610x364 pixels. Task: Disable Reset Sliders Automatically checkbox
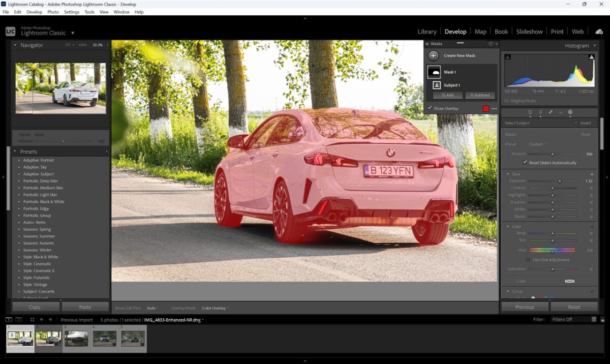525,163
